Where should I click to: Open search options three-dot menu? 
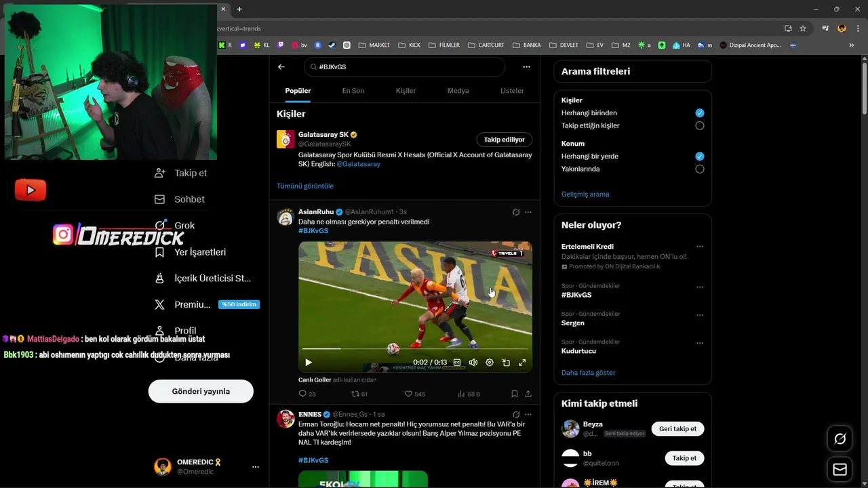[x=526, y=67]
